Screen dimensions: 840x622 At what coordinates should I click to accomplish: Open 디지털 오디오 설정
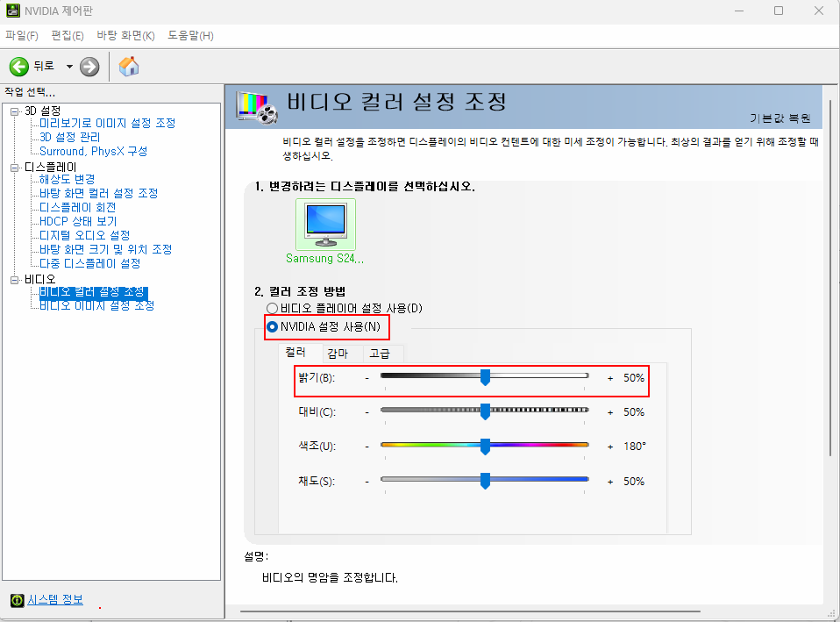85,235
